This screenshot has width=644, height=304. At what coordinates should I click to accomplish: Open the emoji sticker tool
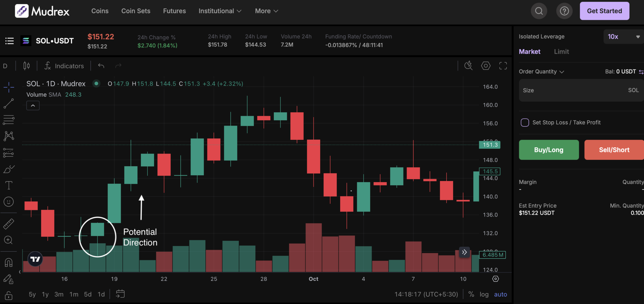tap(8, 202)
